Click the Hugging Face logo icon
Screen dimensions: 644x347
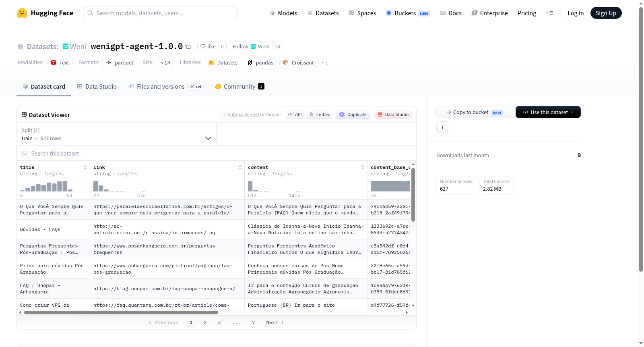pyautogui.click(x=22, y=13)
